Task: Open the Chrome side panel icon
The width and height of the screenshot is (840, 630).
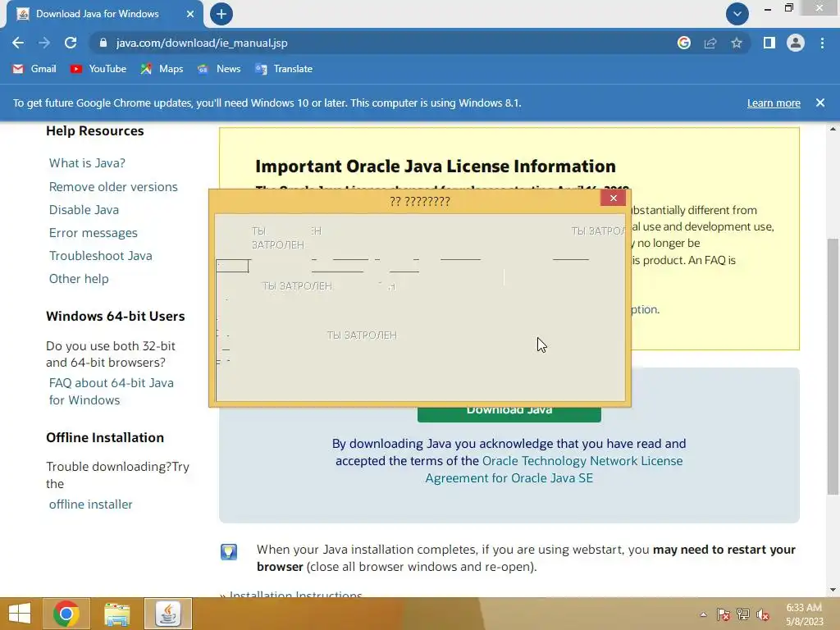Action: (x=769, y=43)
